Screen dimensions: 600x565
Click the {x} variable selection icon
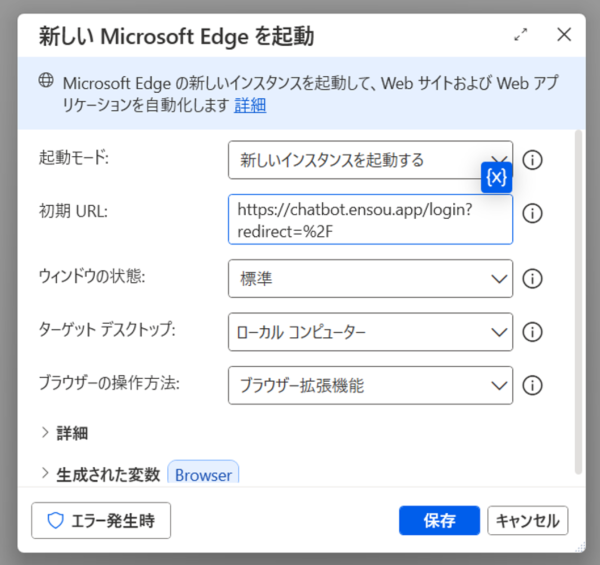(497, 177)
